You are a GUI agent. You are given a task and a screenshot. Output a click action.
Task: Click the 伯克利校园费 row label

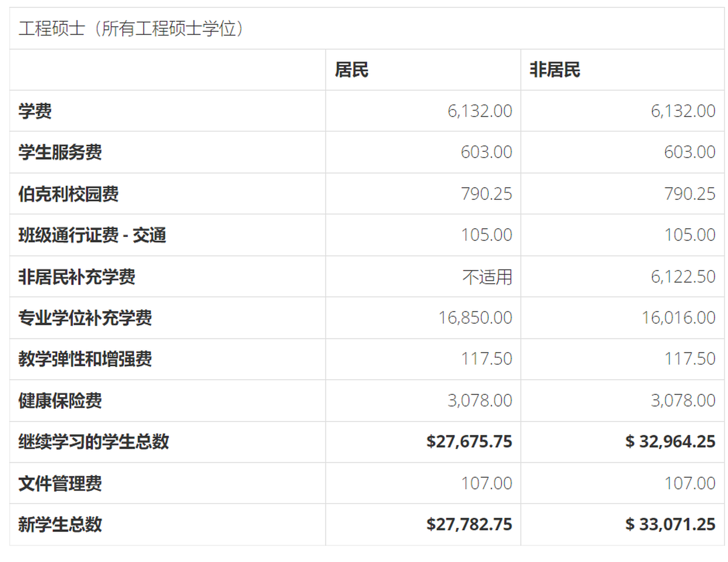tap(68, 194)
